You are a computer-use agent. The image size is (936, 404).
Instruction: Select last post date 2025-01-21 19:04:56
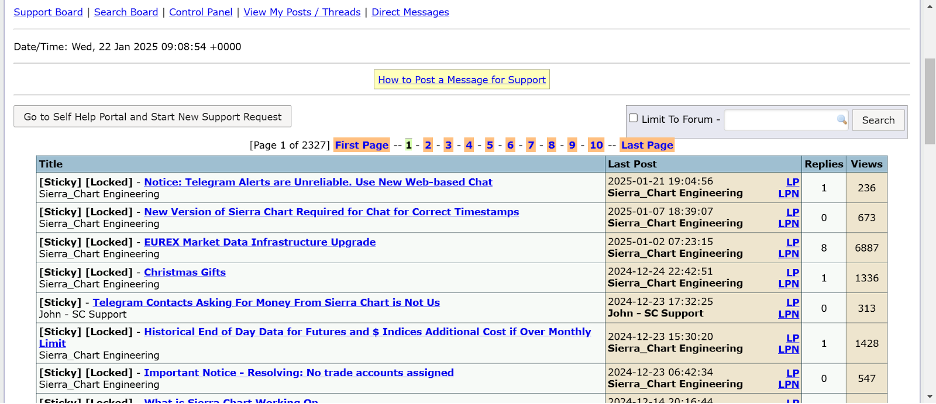pyautogui.click(x=660, y=181)
